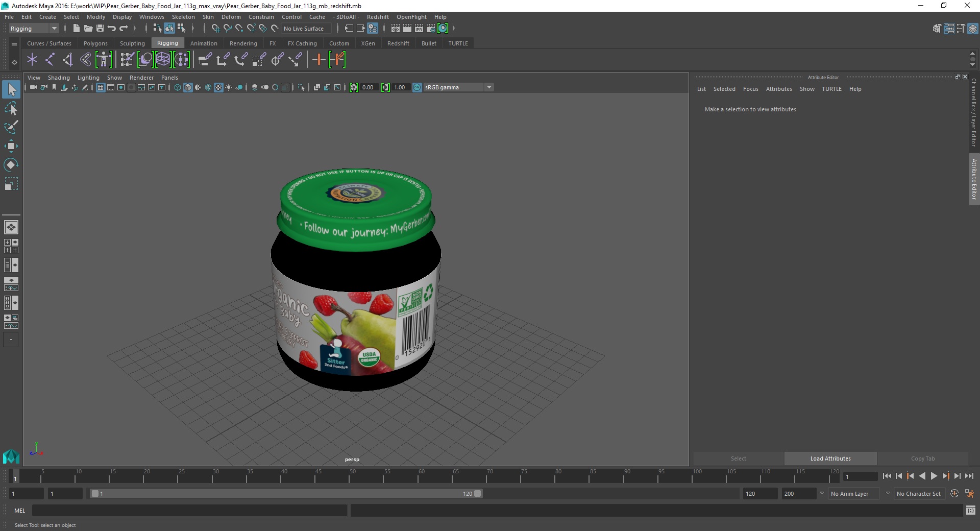Click the Create Lattice shelf icon

click(163, 60)
